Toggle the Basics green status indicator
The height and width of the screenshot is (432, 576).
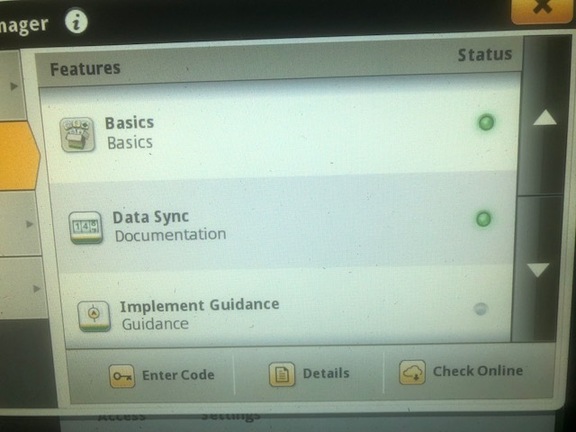click(x=486, y=122)
